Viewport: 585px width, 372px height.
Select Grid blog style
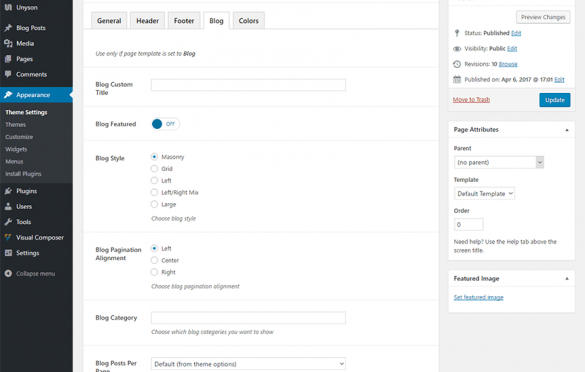click(x=154, y=169)
